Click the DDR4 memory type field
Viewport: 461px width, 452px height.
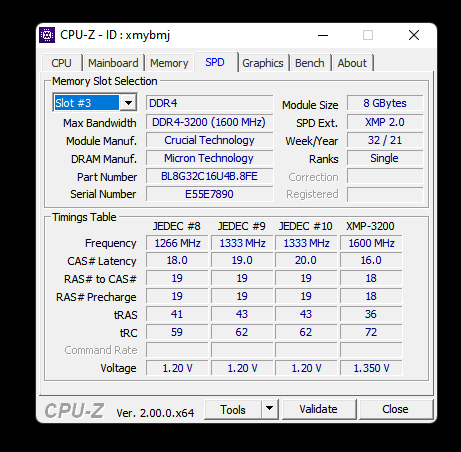pos(209,103)
